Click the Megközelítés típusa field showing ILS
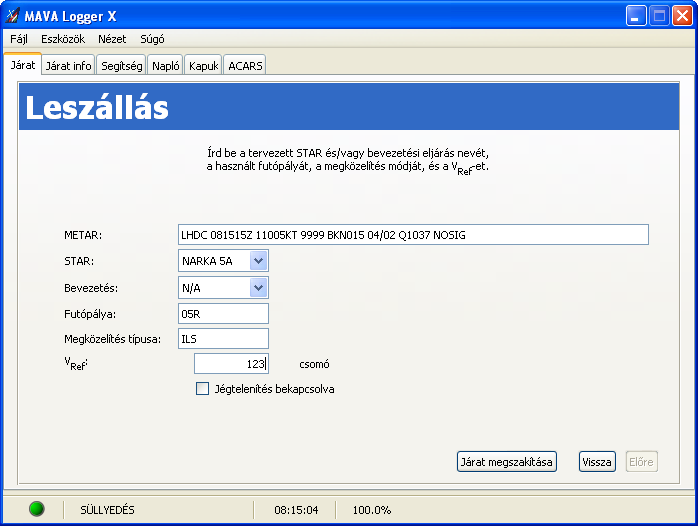 point(223,339)
